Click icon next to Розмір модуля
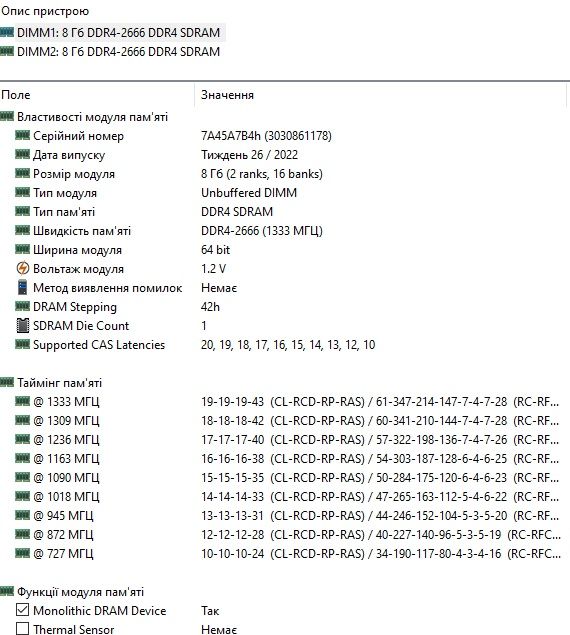This screenshot has height=635, width=570. coord(22,173)
